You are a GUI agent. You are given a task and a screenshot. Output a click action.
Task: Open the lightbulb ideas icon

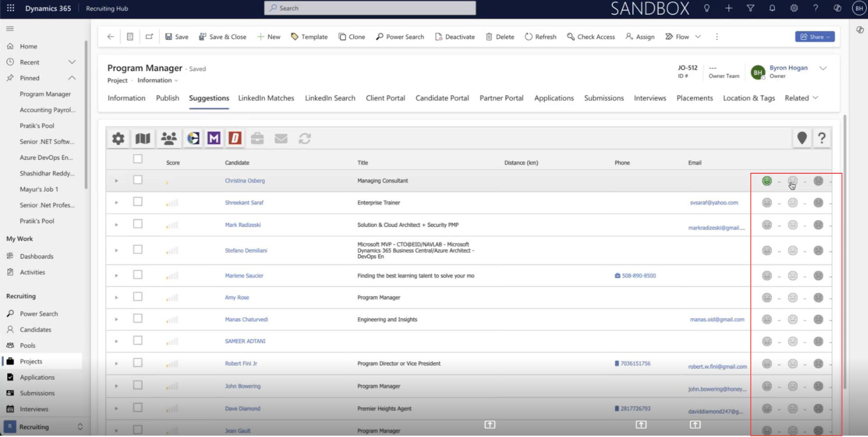(707, 8)
